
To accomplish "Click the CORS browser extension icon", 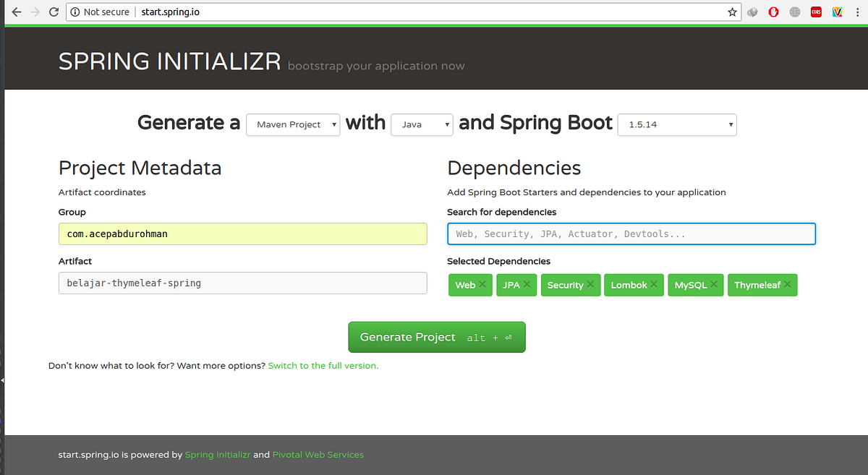I will point(816,12).
